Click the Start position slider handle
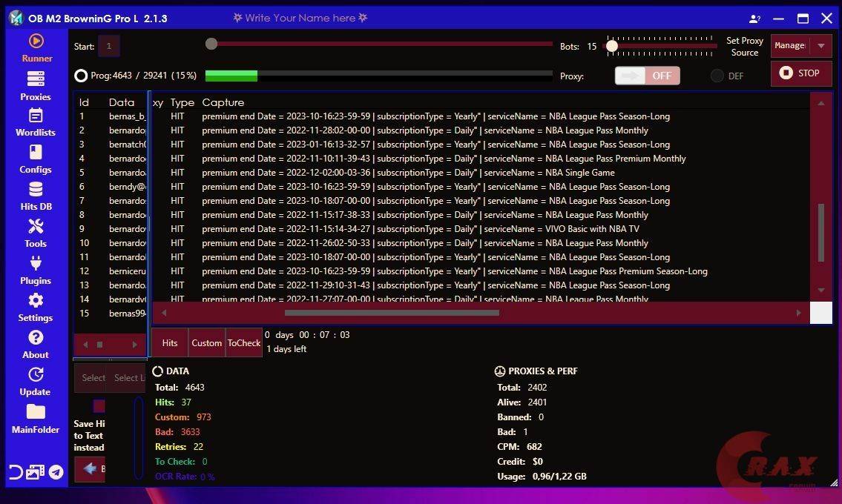The height and width of the screenshot is (504, 842). (211, 44)
